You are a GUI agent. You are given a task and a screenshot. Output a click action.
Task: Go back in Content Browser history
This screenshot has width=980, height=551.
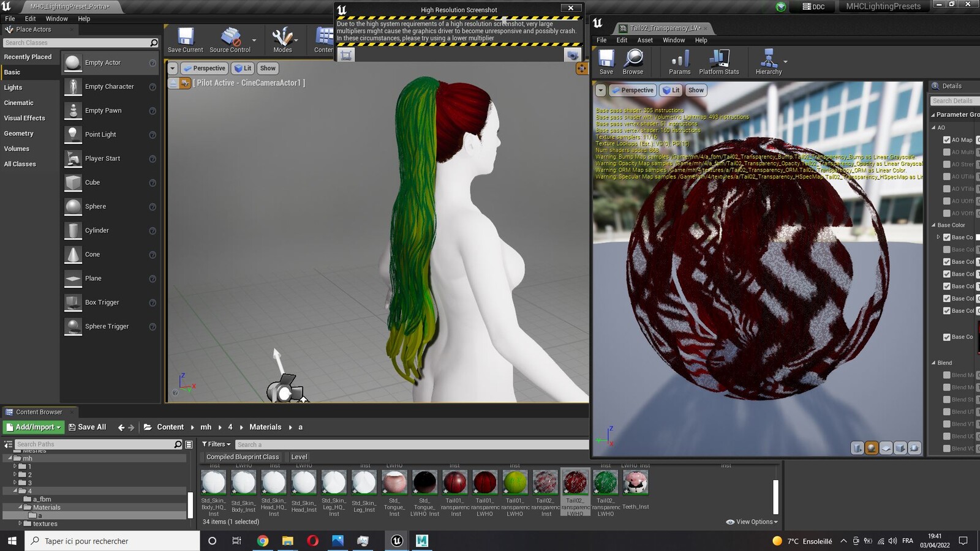pyautogui.click(x=121, y=427)
